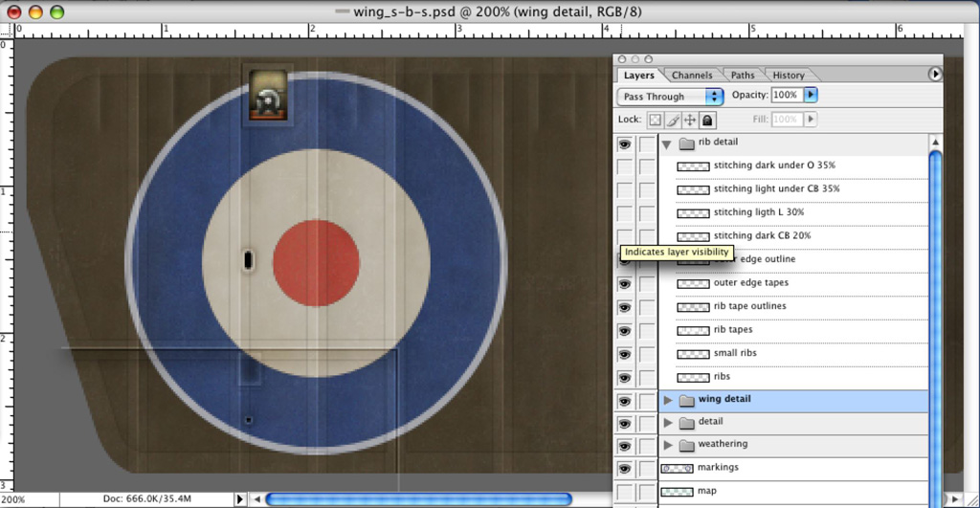The width and height of the screenshot is (980, 508).
Task: Collapse the rib detail group
Action: tap(667, 144)
